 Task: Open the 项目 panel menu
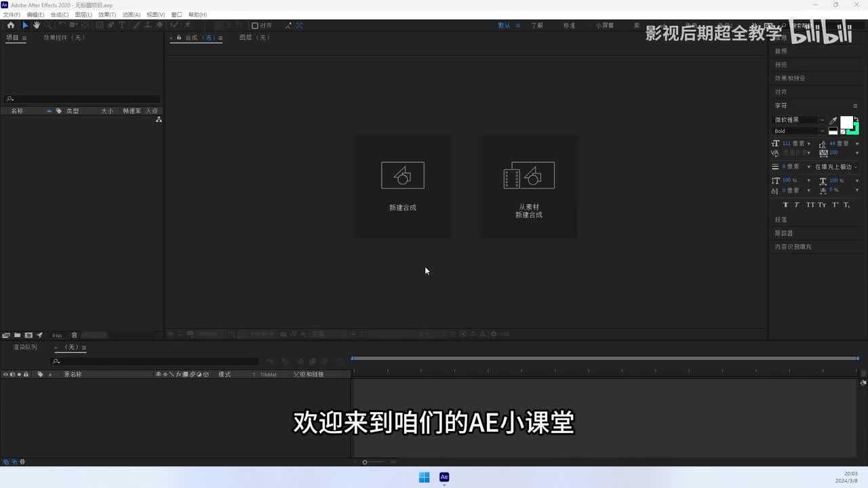click(24, 38)
